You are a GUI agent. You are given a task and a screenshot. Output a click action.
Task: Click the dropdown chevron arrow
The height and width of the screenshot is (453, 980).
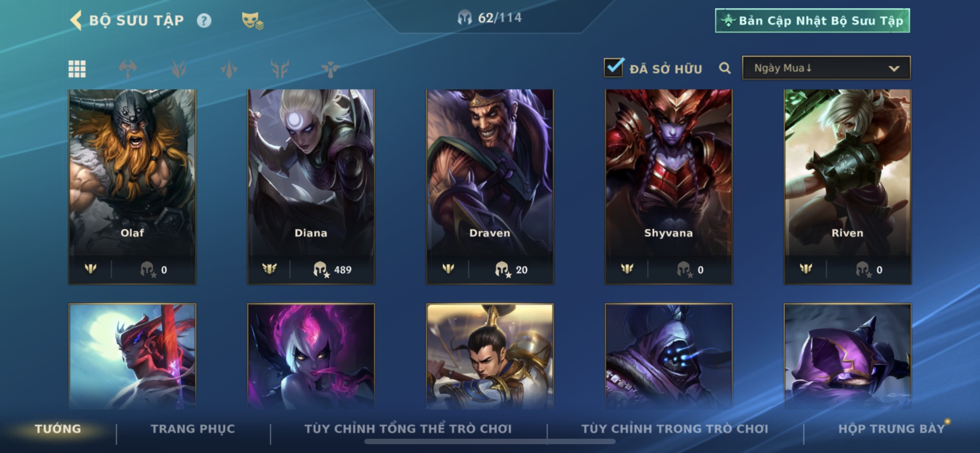click(x=894, y=68)
